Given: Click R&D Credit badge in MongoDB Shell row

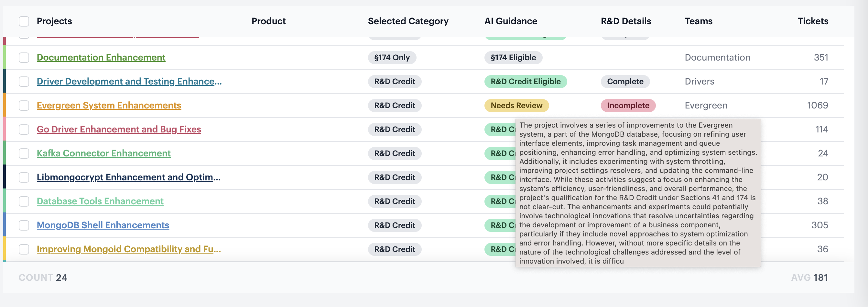Looking at the screenshot, I should (x=395, y=225).
